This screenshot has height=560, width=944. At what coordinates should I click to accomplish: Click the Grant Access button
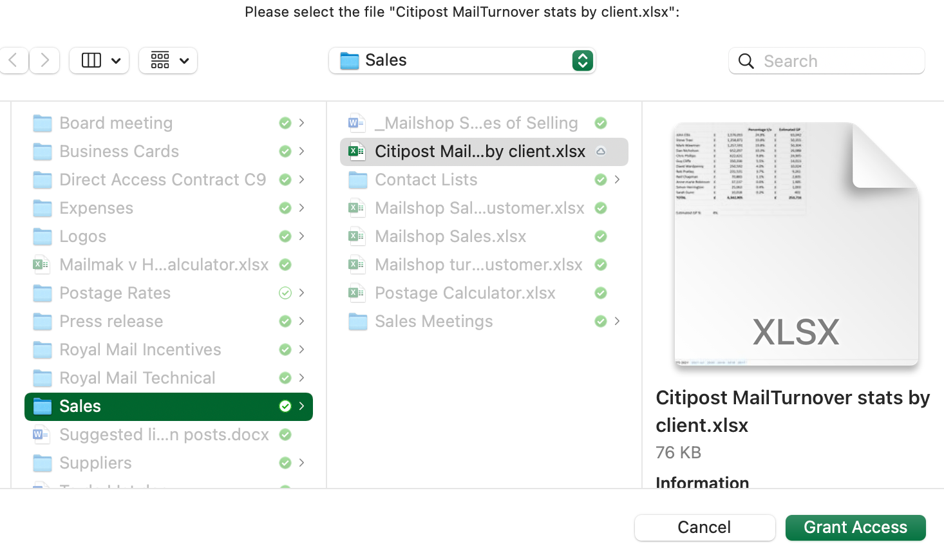tap(855, 527)
